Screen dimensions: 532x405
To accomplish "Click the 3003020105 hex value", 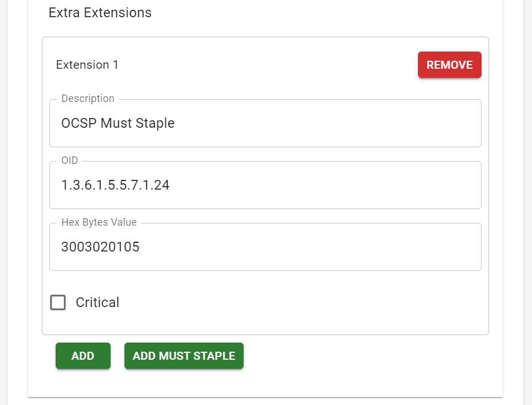I will click(100, 247).
